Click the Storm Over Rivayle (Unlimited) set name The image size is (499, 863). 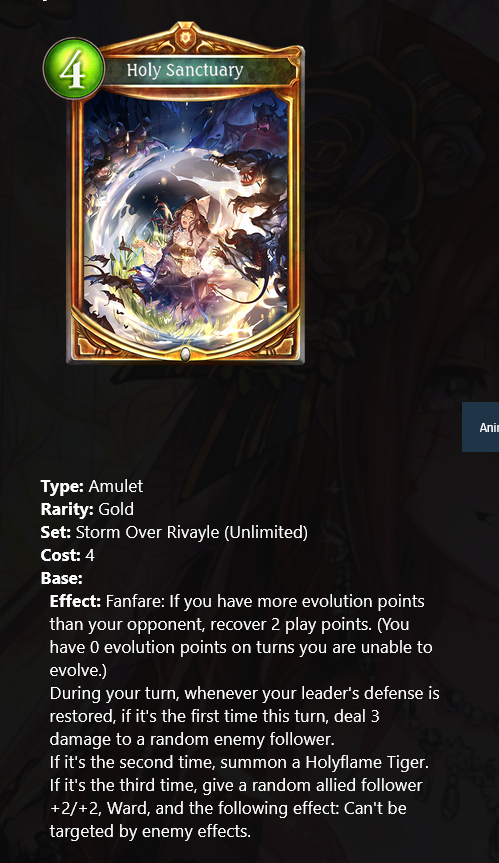(191, 532)
